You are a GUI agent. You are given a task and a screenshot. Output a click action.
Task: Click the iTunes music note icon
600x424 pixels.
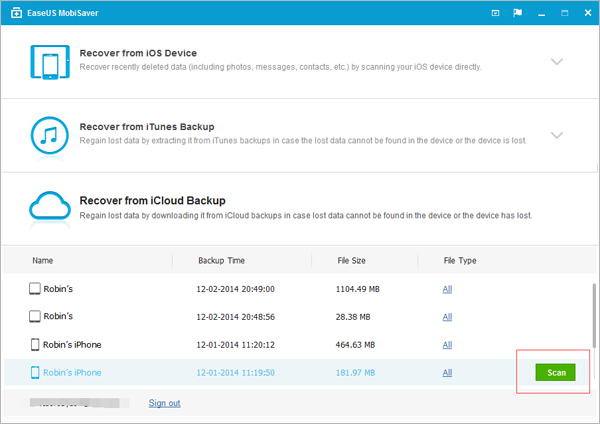(x=47, y=135)
